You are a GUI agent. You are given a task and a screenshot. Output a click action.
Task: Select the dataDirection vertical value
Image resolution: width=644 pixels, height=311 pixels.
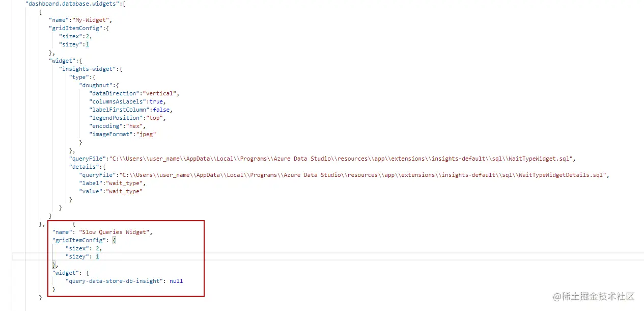pos(161,93)
